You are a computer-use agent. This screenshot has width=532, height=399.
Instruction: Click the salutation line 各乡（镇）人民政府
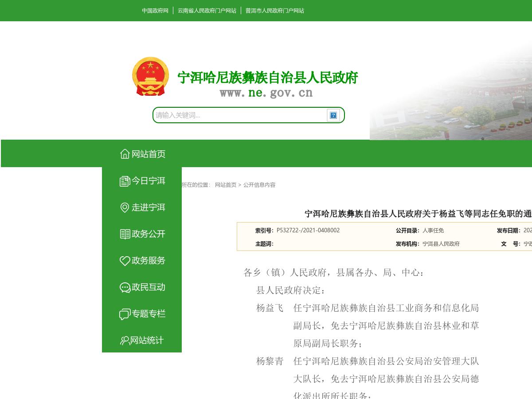(x=334, y=273)
